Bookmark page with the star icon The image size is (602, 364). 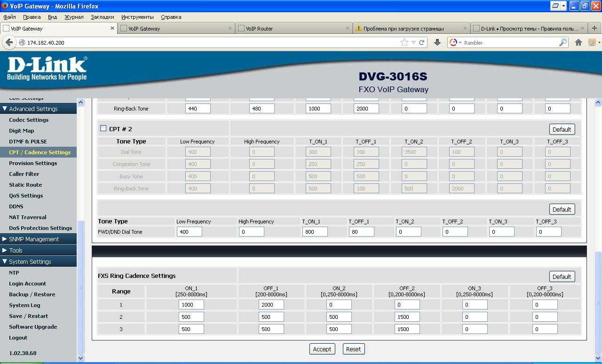(404, 42)
